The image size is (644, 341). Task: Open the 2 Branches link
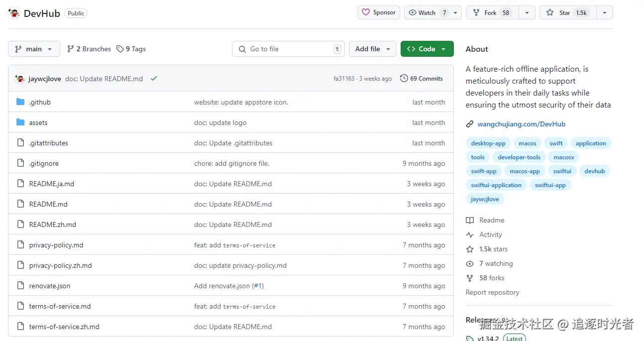pos(89,49)
